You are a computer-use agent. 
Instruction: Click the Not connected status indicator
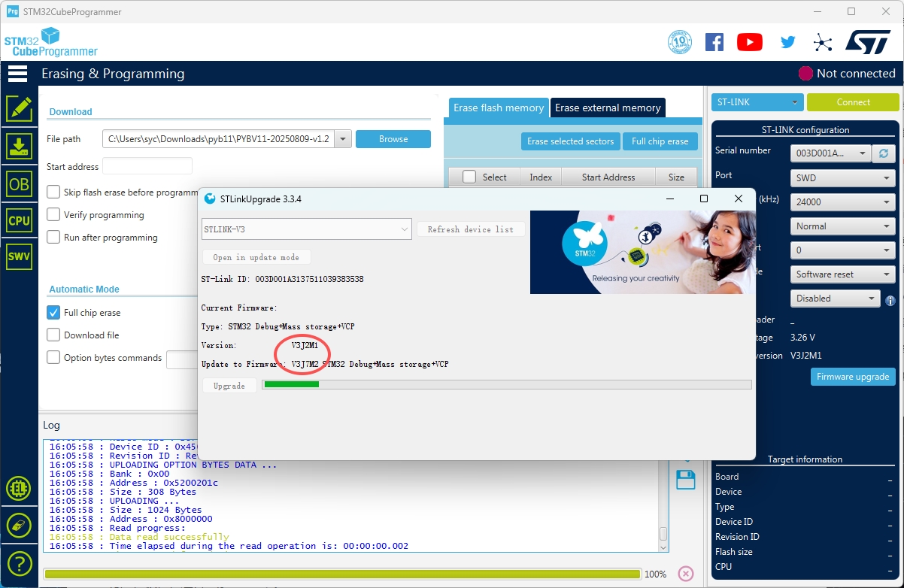coord(847,74)
